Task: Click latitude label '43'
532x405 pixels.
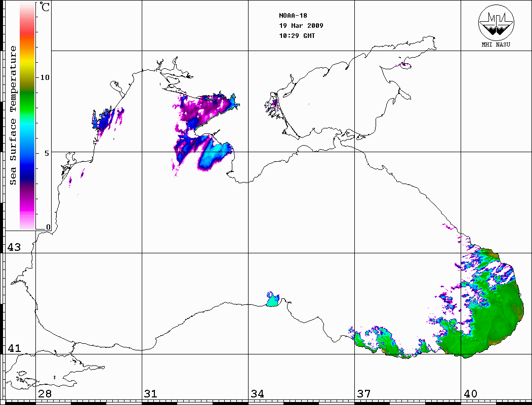Action: click(x=14, y=247)
